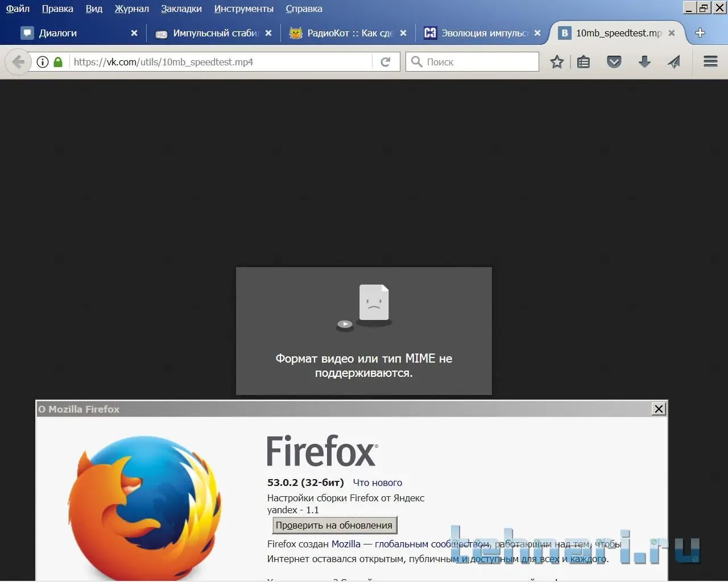Minimize the Firefox browser window
This screenshot has width=728, height=582.
689,7
